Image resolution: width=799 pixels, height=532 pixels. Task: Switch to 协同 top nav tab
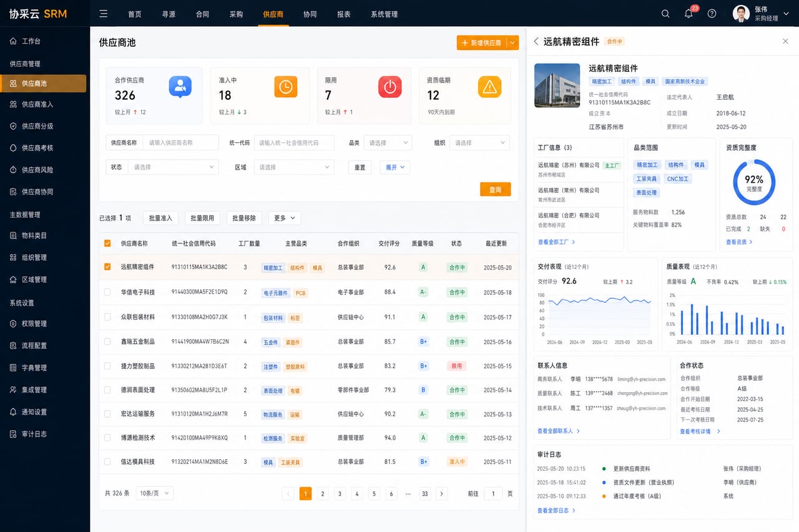(310, 14)
